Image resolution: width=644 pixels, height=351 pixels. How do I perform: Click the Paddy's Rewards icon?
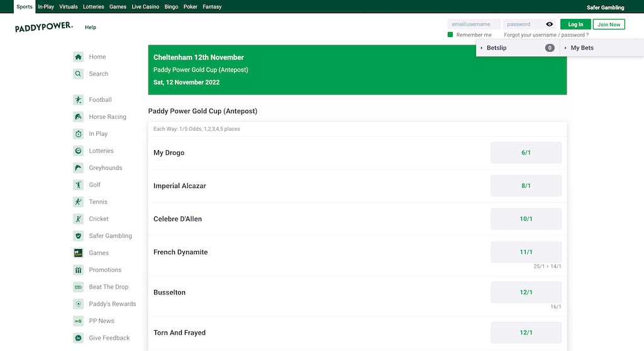pyautogui.click(x=78, y=304)
